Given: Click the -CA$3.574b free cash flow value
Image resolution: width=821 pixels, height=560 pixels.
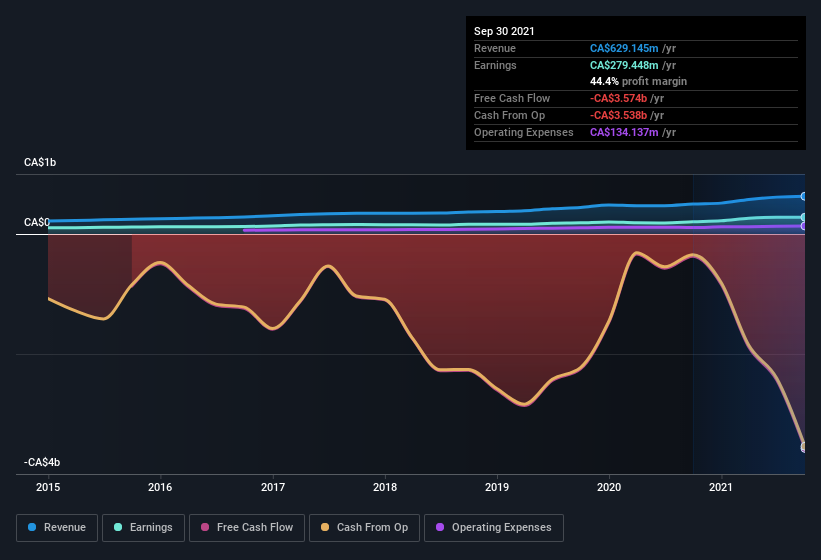Looking at the screenshot, I should pos(618,98).
